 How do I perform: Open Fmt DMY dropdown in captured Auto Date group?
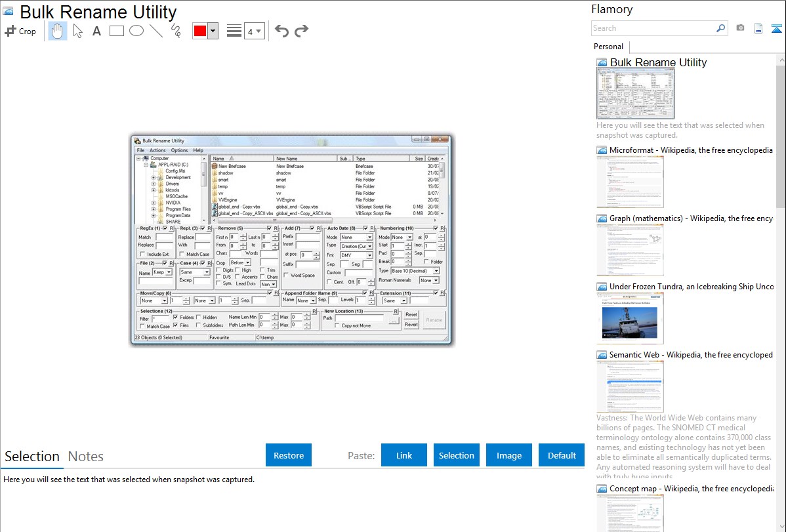pos(356,255)
